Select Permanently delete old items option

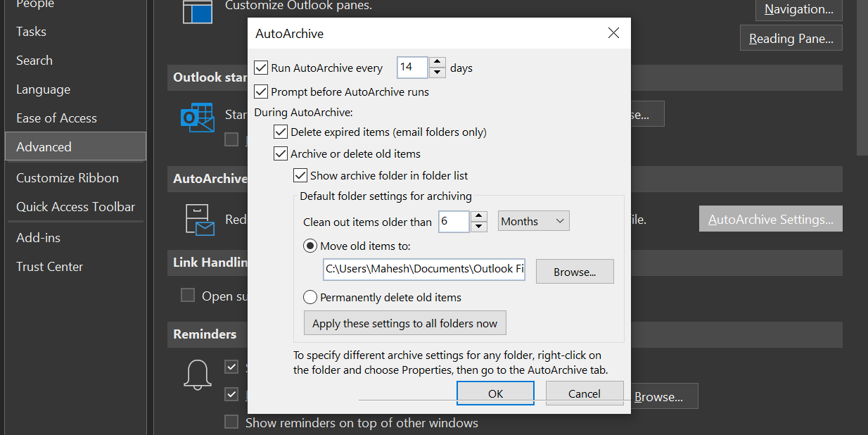click(x=310, y=297)
